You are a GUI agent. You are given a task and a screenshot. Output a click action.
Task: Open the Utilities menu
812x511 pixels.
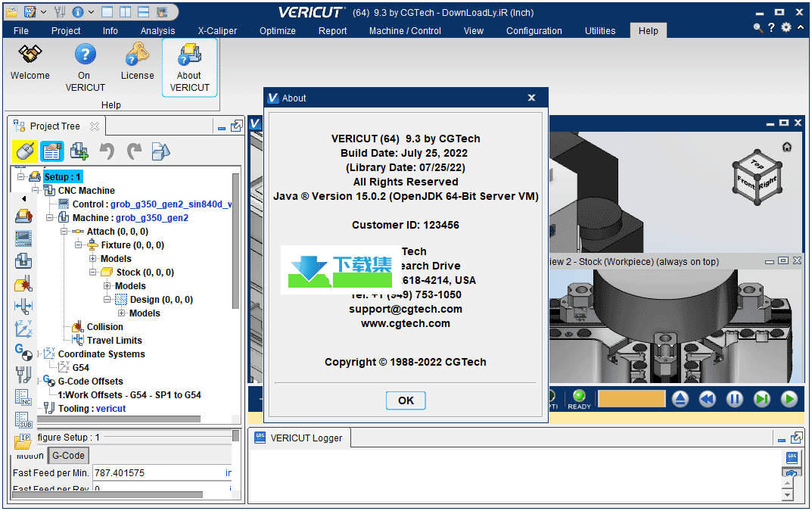pos(600,30)
